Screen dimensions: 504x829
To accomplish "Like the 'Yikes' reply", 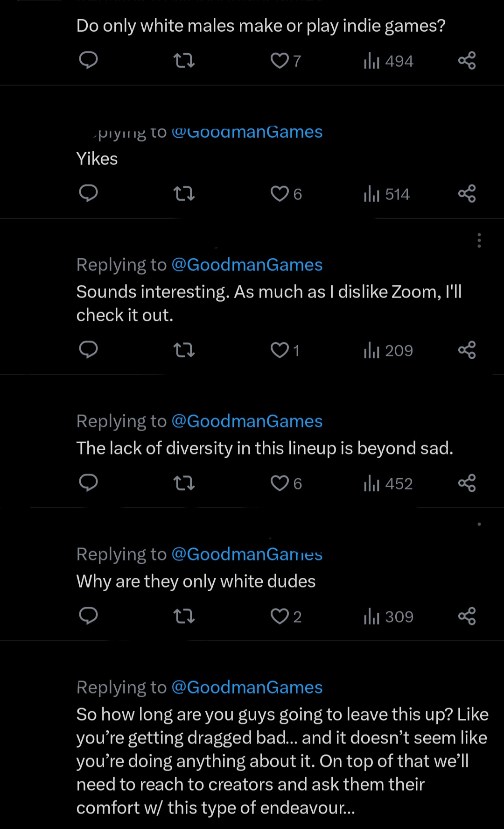I will tap(280, 193).
